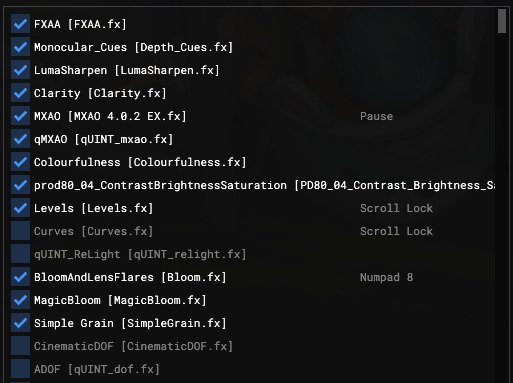The width and height of the screenshot is (513, 383).
Task: Click the effects list scrollbar thumb
Action: click(x=502, y=21)
